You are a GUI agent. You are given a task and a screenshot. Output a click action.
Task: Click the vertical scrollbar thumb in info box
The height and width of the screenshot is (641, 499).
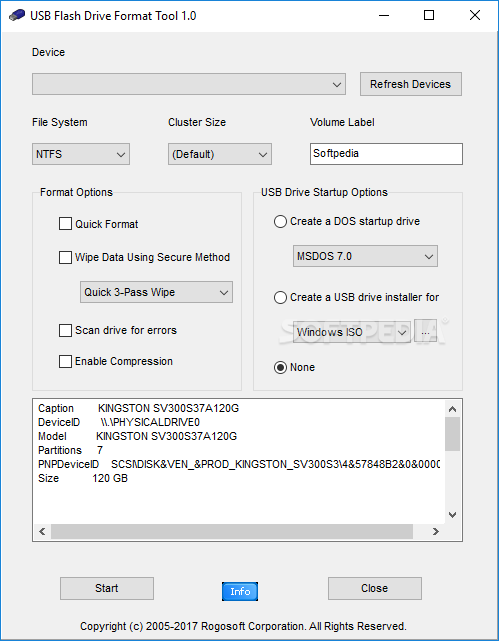point(452,434)
